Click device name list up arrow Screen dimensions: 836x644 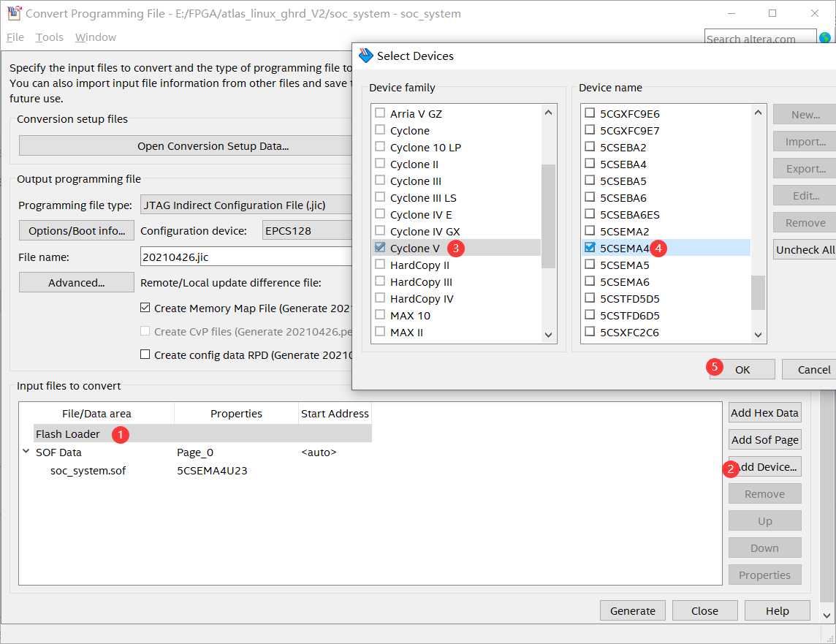758,113
